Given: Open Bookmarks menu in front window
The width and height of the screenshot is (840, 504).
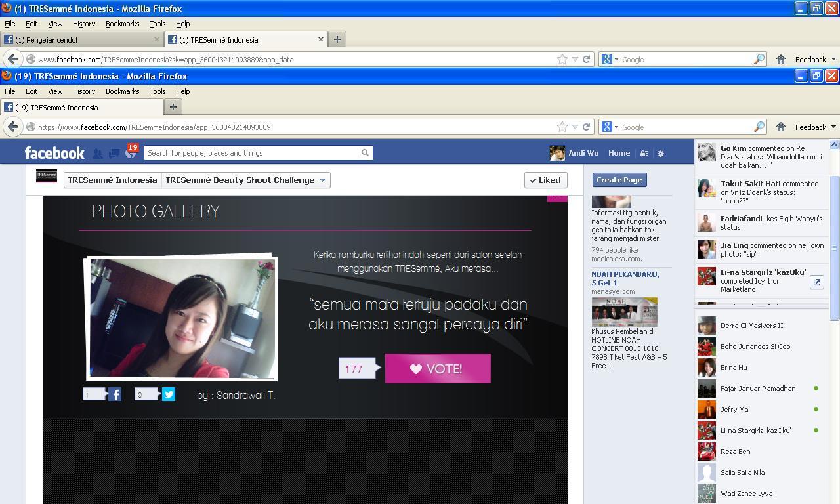Looking at the screenshot, I should tap(122, 91).
